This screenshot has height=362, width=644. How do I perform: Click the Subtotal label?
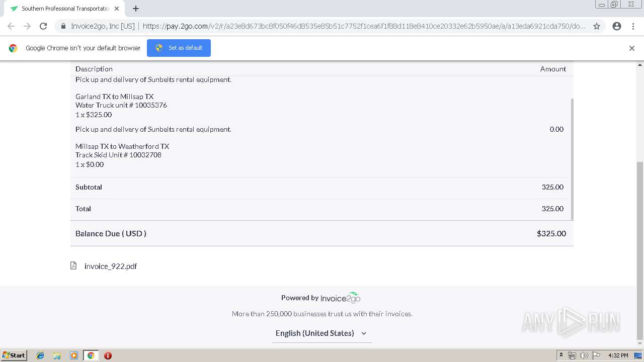pos(89,187)
